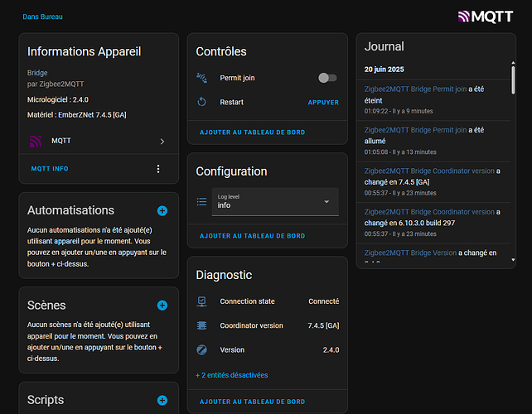
Task: Click the Journal scrollbar thumb
Action: [x=513, y=80]
